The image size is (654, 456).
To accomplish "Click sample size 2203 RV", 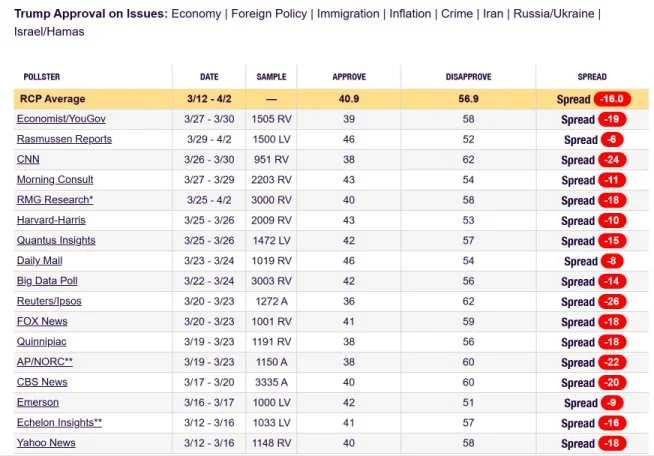I will pos(272,180).
